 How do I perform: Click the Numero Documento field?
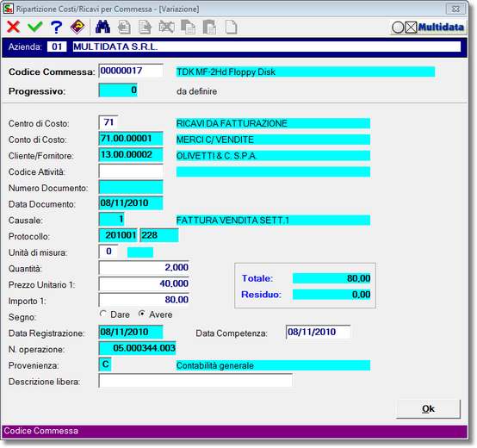[131, 187]
